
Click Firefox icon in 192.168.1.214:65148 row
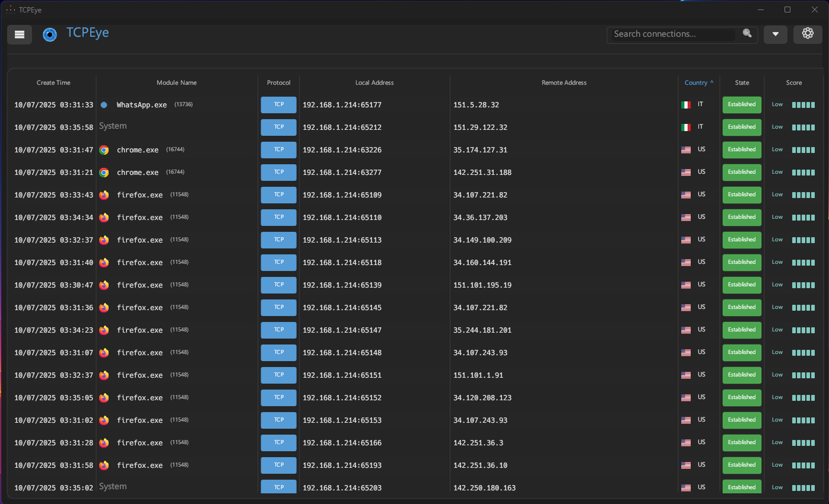(104, 353)
